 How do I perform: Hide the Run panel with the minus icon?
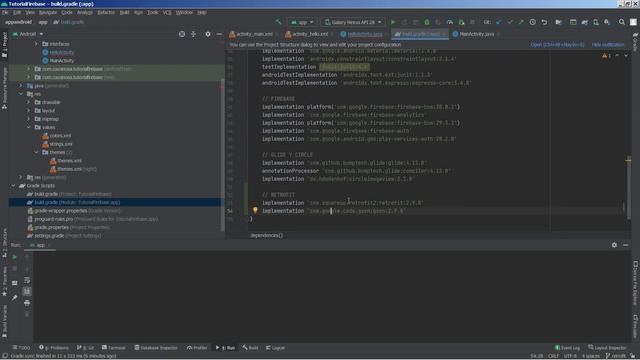click(626, 245)
